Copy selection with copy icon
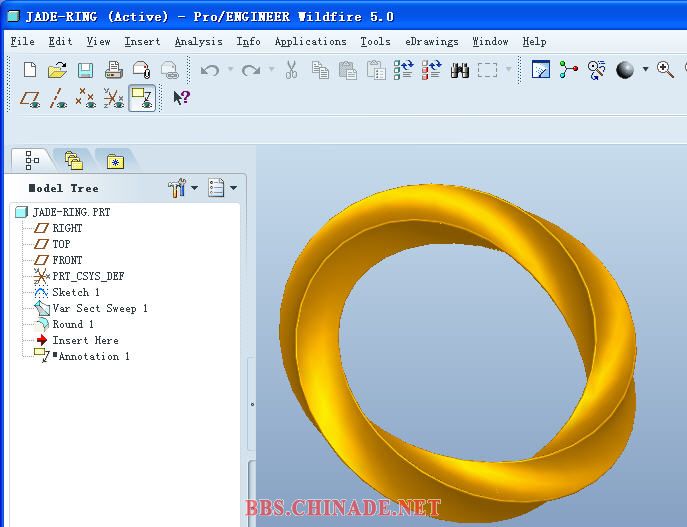The width and height of the screenshot is (687, 527). pos(320,70)
